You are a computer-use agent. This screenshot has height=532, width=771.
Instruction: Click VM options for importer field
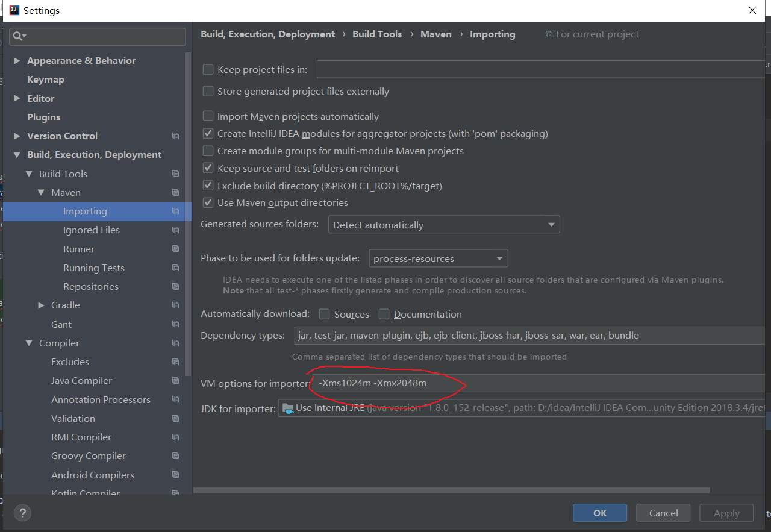click(x=538, y=383)
